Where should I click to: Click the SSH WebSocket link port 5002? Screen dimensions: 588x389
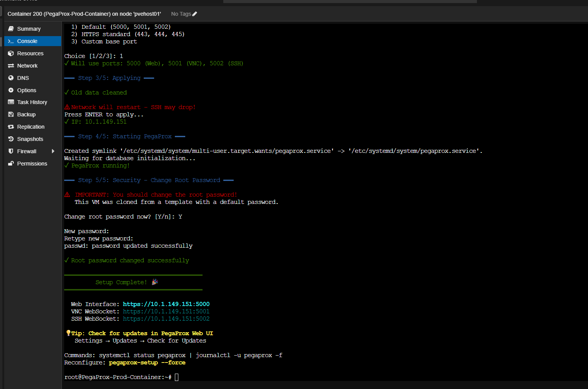166,319
